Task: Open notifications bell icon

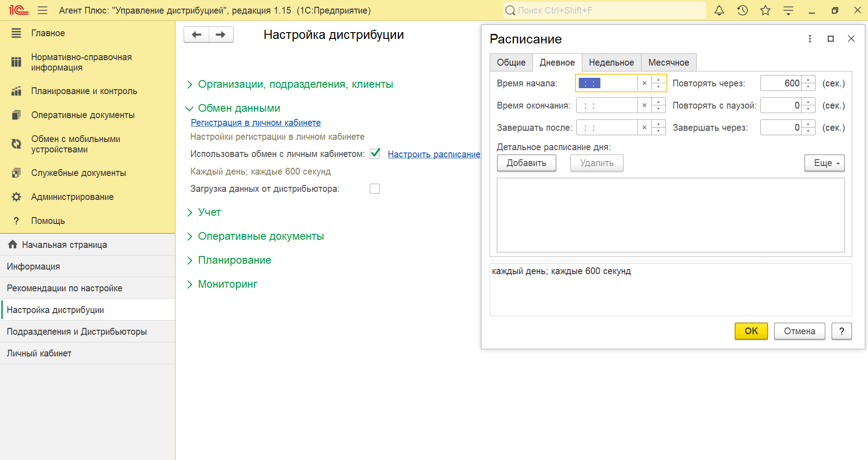Action: [x=719, y=10]
